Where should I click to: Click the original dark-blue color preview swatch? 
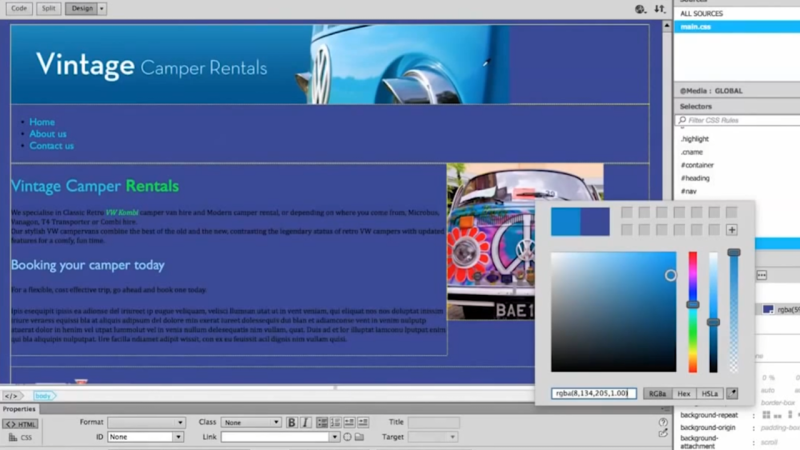tap(595, 221)
